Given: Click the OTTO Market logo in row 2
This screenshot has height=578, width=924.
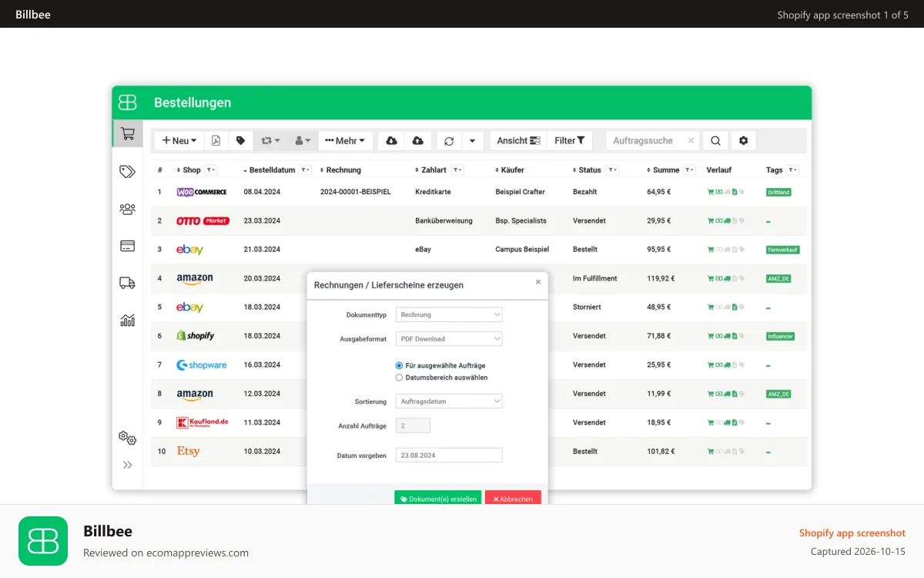Looking at the screenshot, I should [203, 220].
